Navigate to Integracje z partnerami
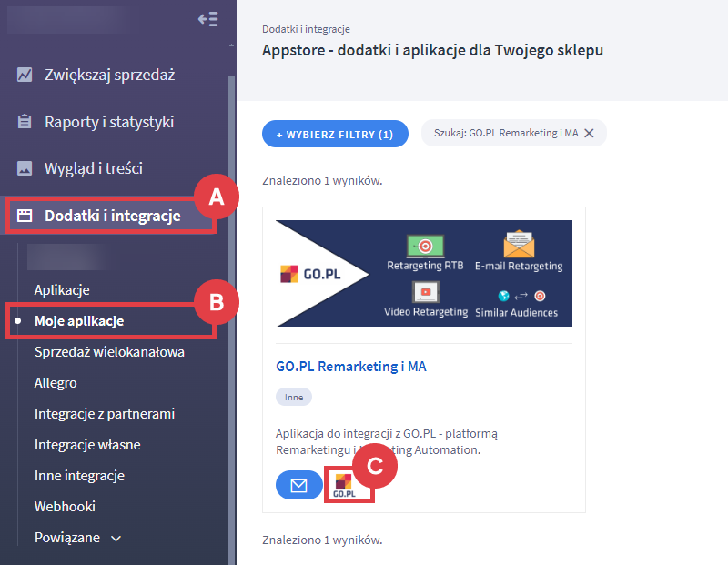 pos(105,414)
